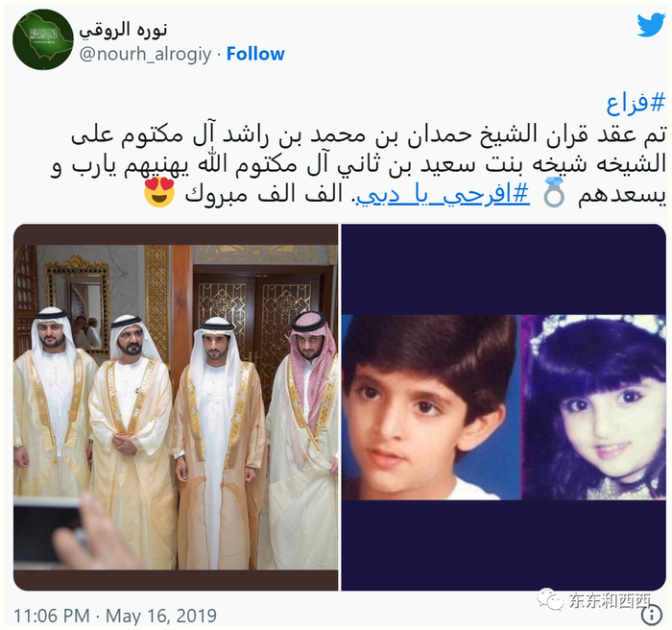Click the heart-eyes emoji in tweet
The image size is (672, 630).
coord(159,192)
